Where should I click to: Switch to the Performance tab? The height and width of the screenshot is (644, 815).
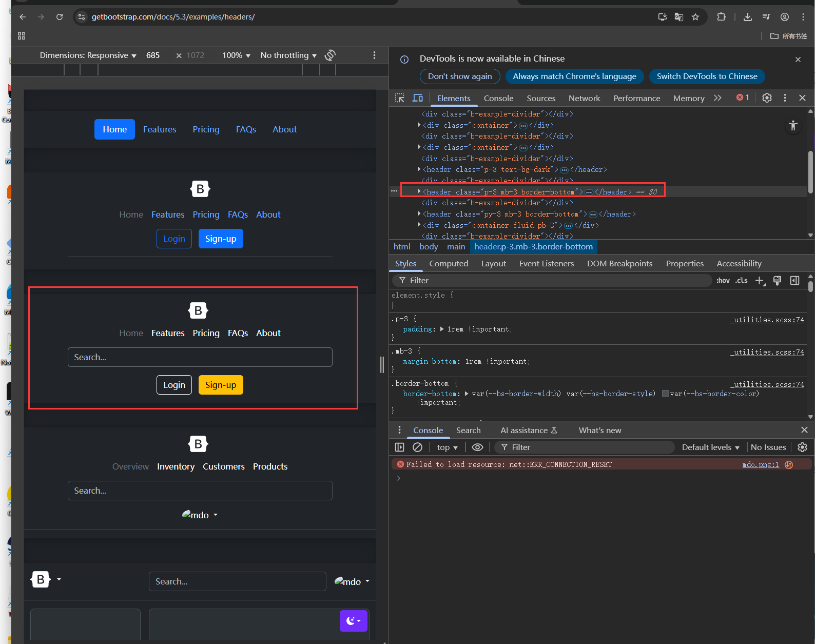point(637,98)
